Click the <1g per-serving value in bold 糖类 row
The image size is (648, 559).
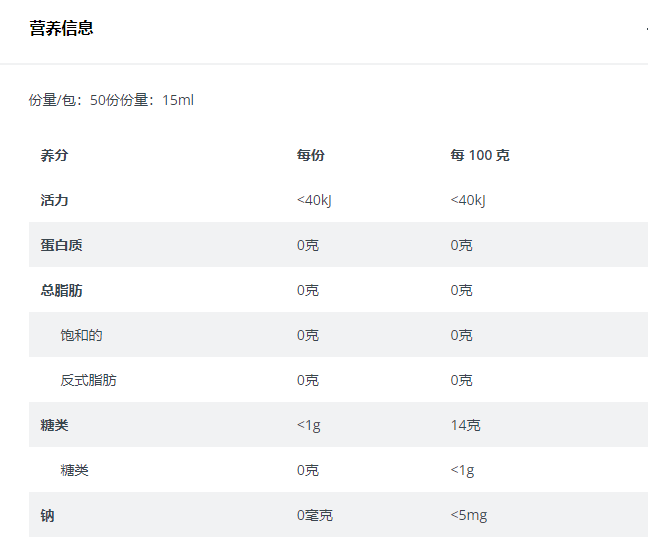point(309,425)
